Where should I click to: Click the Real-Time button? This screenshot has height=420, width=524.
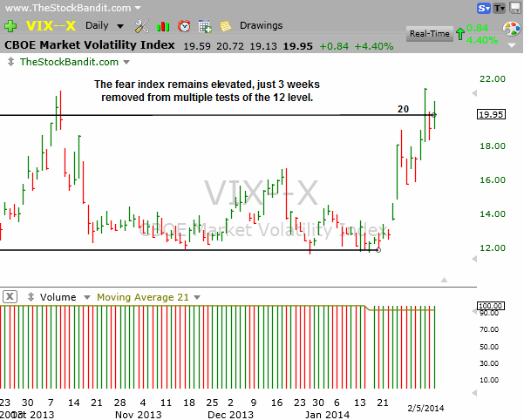pos(430,34)
